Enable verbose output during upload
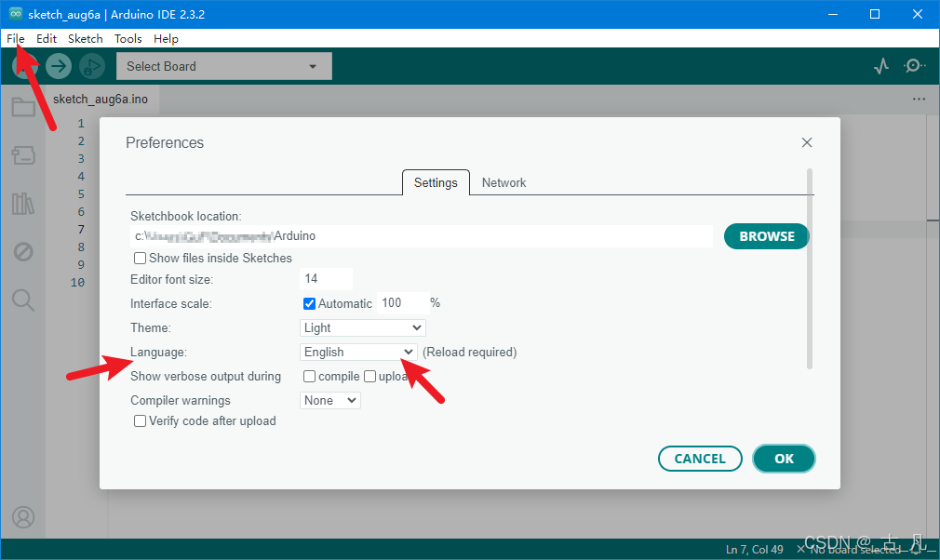Image resolution: width=940 pixels, height=560 pixels. point(369,376)
